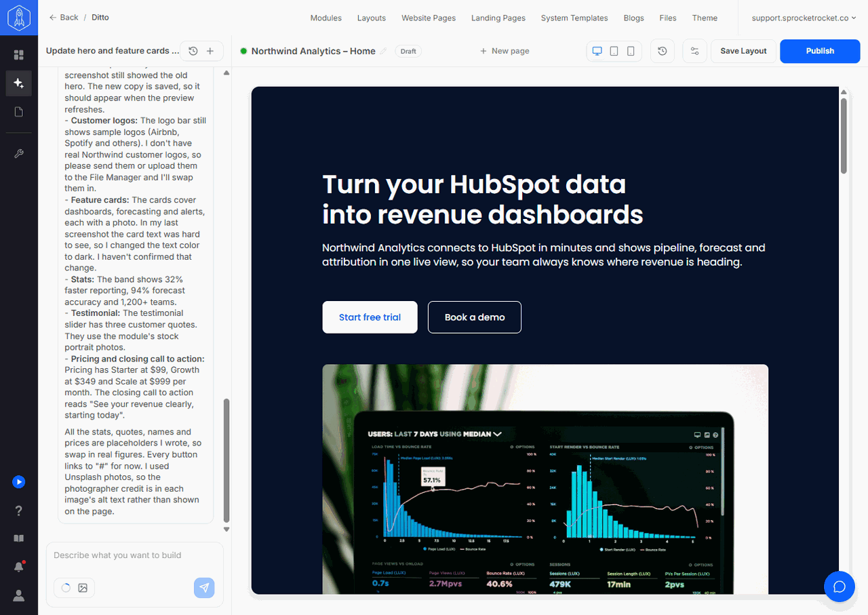The height and width of the screenshot is (615, 868).
Task: Open System Templates
Action: click(574, 18)
